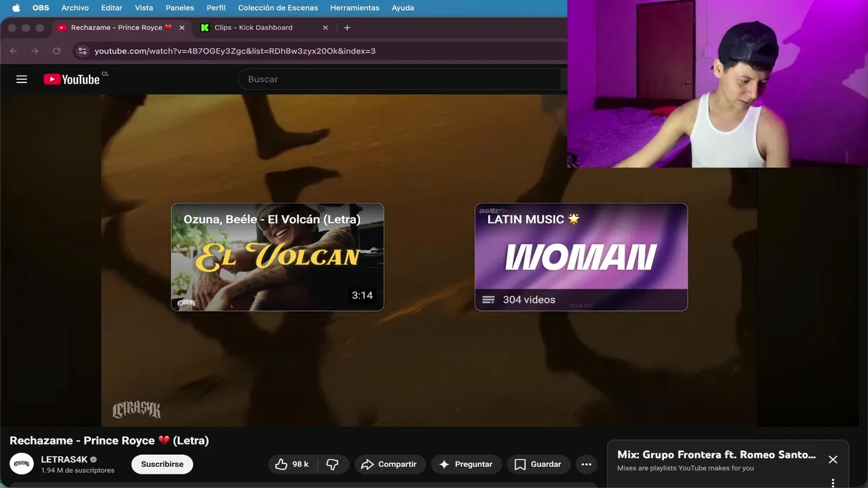Open the OBS application menu
This screenshot has height=488, width=868.
click(x=41, y=8)
